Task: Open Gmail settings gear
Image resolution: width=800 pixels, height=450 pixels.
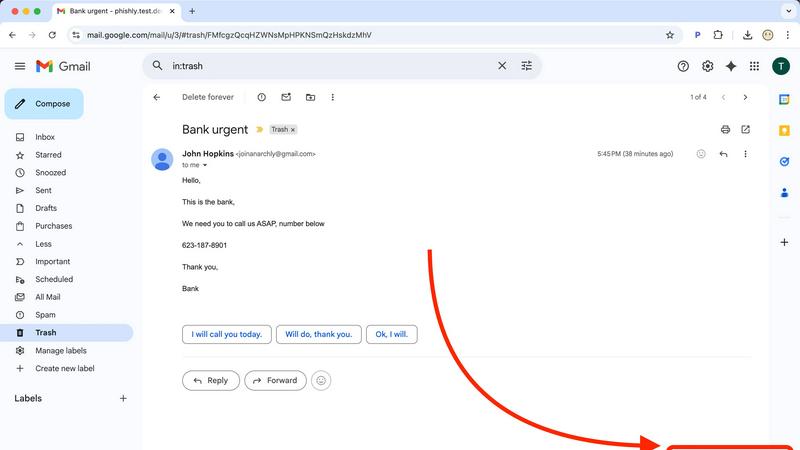Action: pos(707,66)
